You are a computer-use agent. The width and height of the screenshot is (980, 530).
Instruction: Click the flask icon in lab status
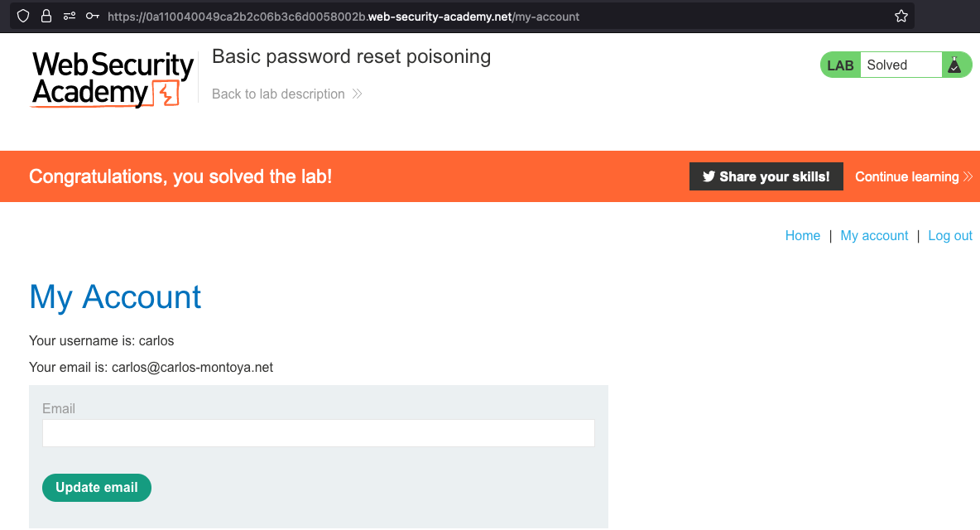[954, 65]
